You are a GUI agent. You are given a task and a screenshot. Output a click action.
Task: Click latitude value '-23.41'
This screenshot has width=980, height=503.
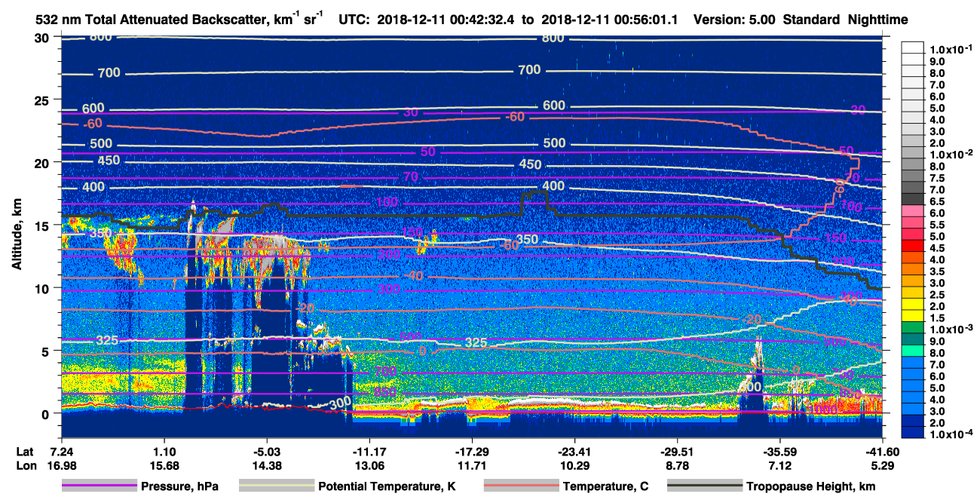coord(574,452)
